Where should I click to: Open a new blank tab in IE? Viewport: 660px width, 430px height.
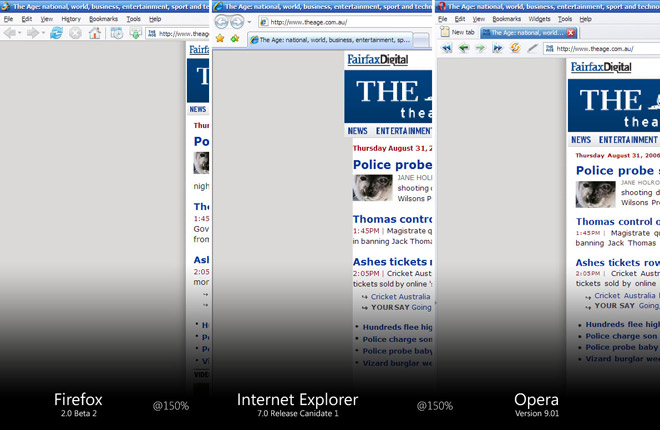[421, 40]
